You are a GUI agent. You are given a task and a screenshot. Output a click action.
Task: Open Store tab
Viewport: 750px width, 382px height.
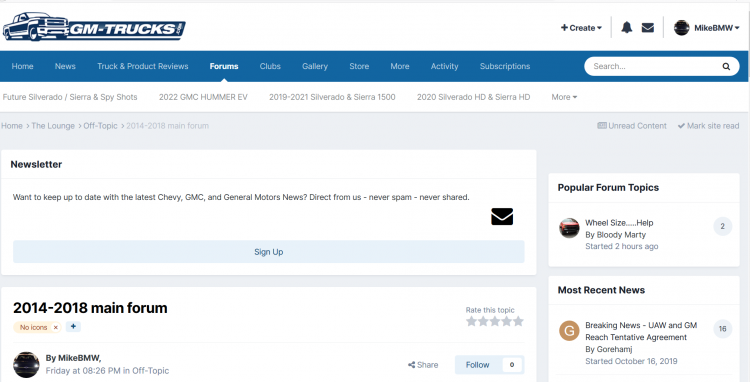point(359,66)
